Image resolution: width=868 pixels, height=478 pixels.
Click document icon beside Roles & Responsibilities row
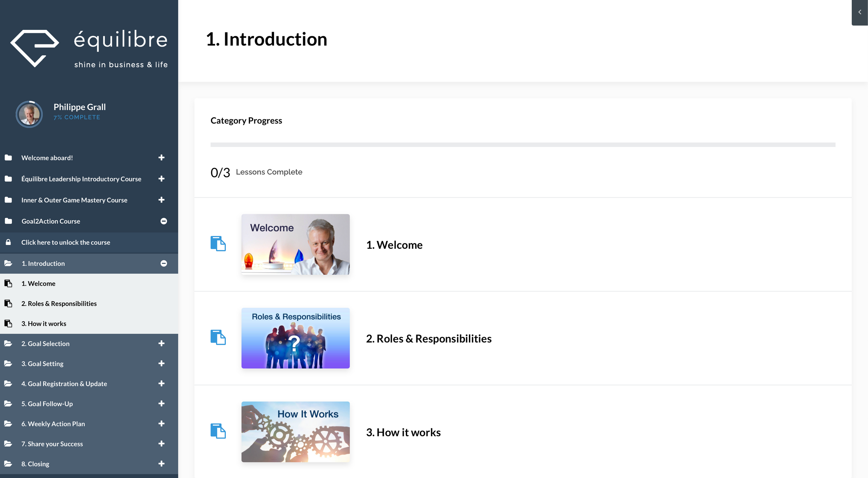click(218, 337)
